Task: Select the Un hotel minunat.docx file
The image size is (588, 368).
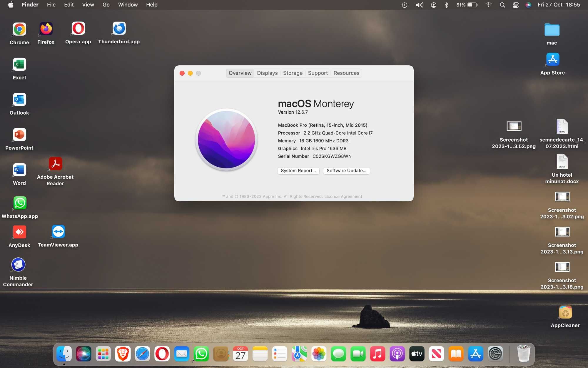Action: click(562, 162)
